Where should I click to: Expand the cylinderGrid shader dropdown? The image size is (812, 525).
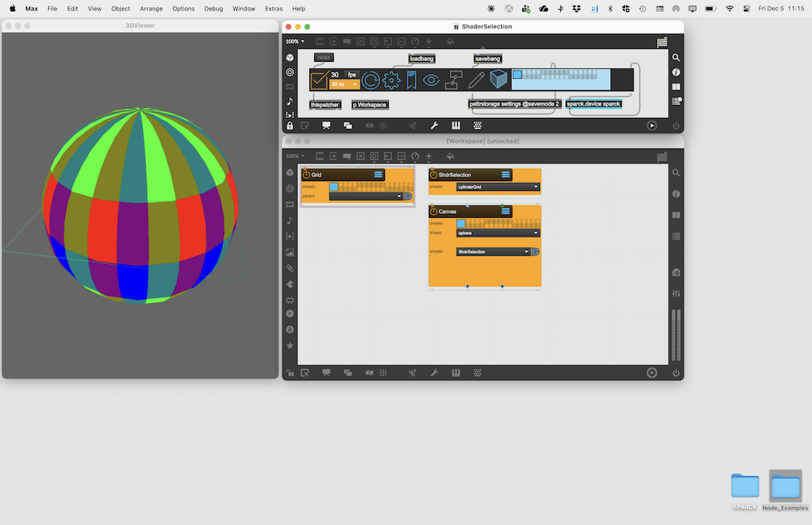pos(497,187)
